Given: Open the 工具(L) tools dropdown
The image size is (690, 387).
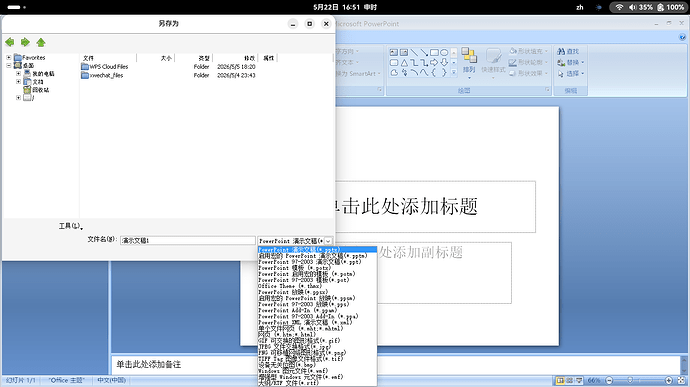Looking at the screenshot, I should [71, 226].
